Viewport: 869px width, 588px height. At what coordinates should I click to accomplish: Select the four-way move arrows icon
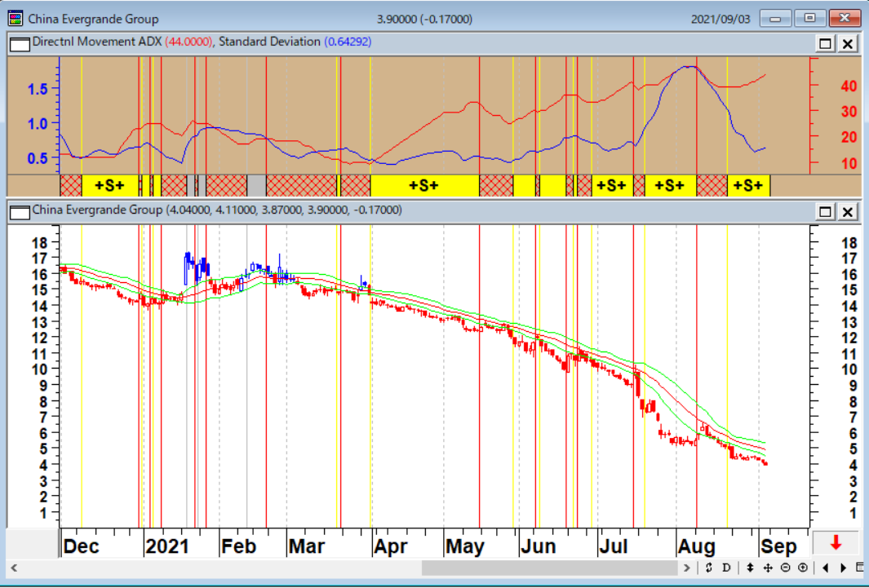point(768,568)
